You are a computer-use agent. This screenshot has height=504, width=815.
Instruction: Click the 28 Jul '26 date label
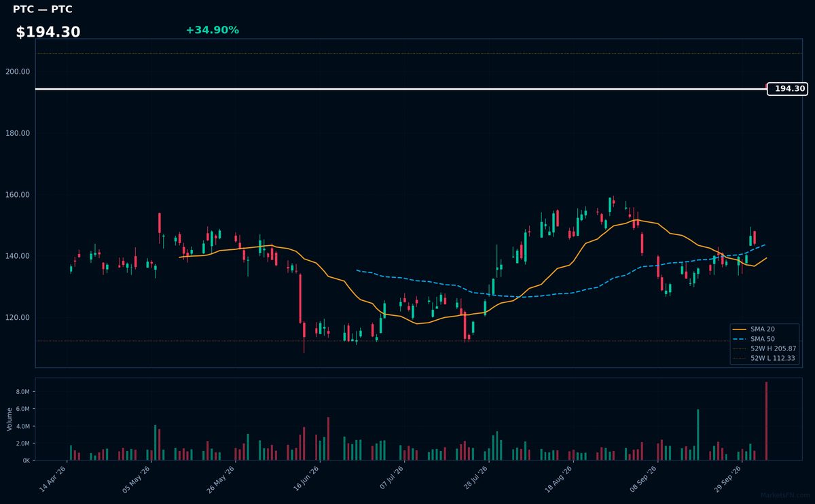(x=475, y=479)
